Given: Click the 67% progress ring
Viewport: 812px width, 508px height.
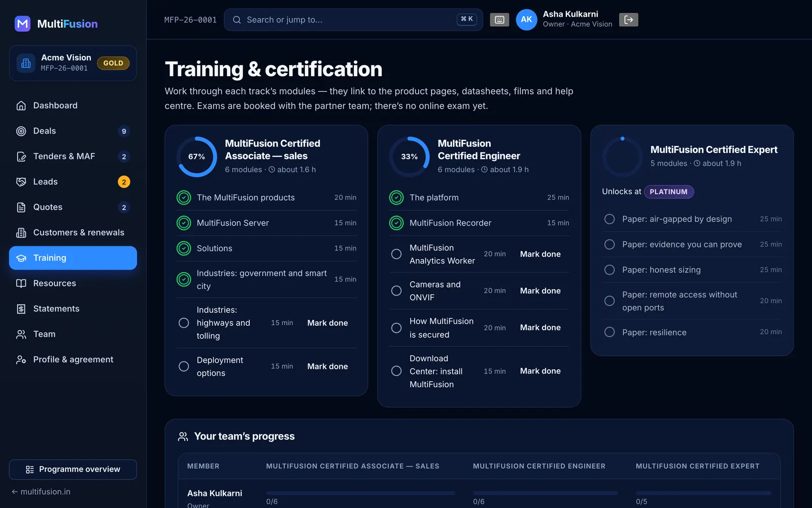Looking at the screenshot, I should (x=197, y=156).
